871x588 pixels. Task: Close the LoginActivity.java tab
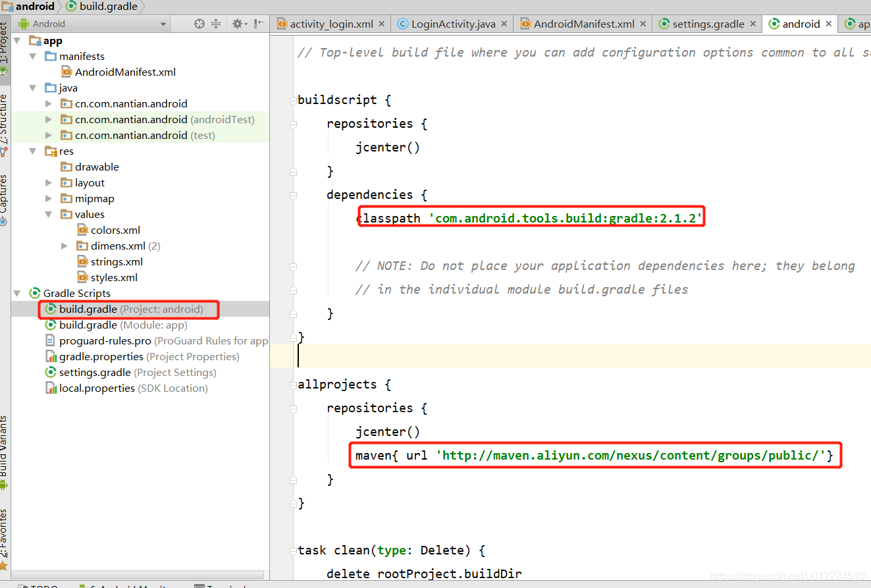pyautogui.click(x=504, y=24)
